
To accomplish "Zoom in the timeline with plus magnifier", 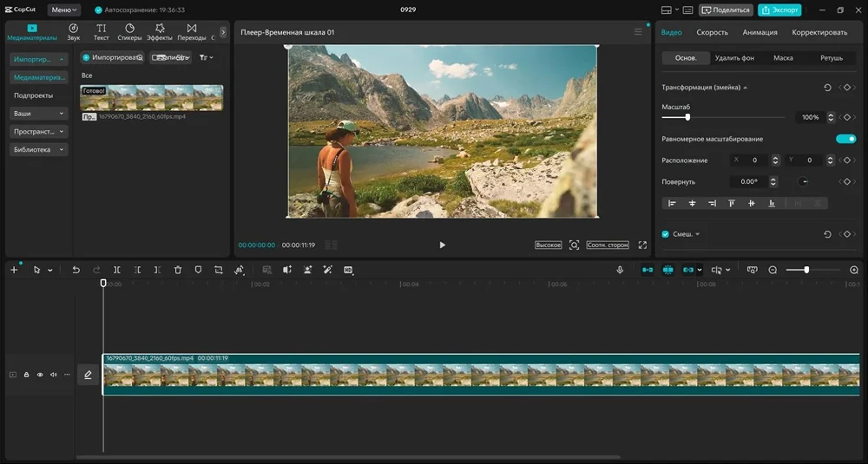I will point(853,270).
